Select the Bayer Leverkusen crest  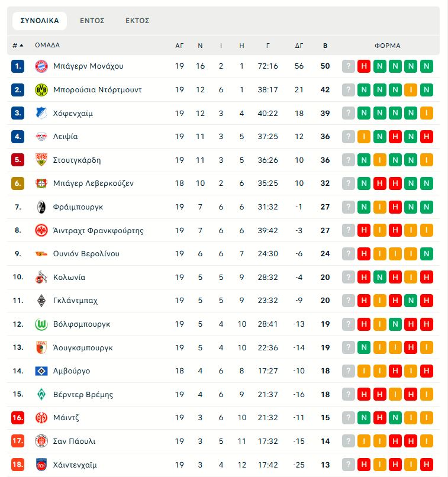coord(40,183)
